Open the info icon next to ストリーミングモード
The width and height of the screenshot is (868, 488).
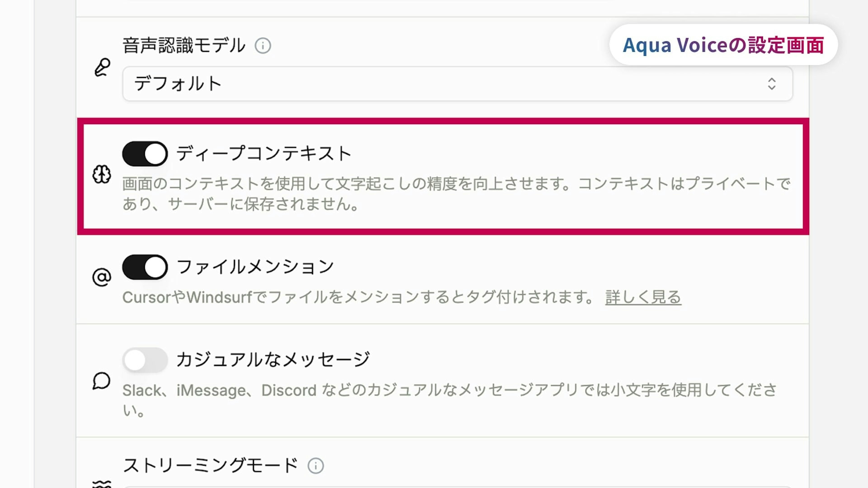[316, 466]
